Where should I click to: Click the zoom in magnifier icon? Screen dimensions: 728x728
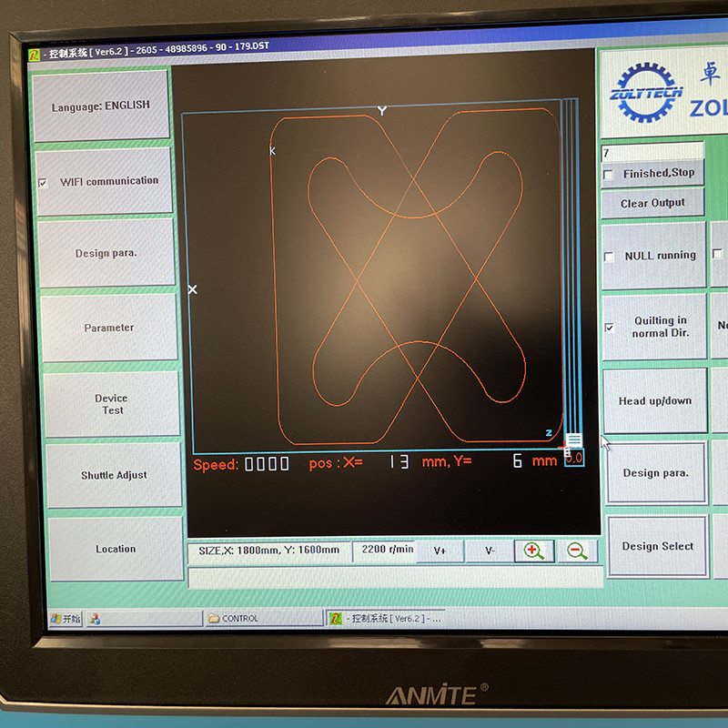534,551
